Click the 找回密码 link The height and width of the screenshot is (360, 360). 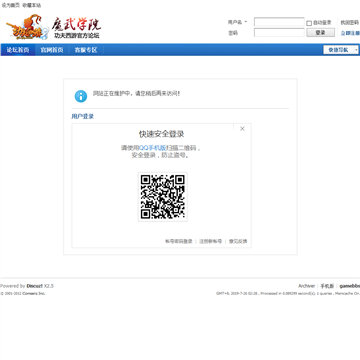point(349,23)
